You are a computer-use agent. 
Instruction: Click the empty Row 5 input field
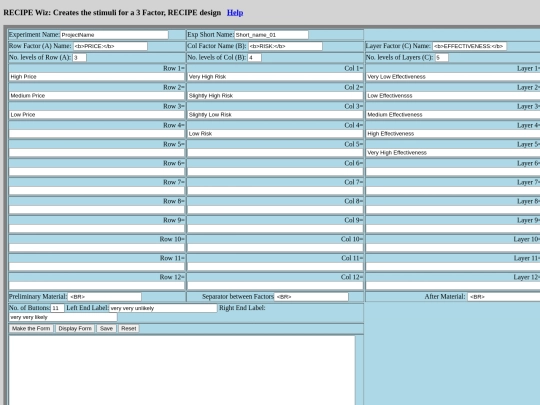tap(97, 153)
